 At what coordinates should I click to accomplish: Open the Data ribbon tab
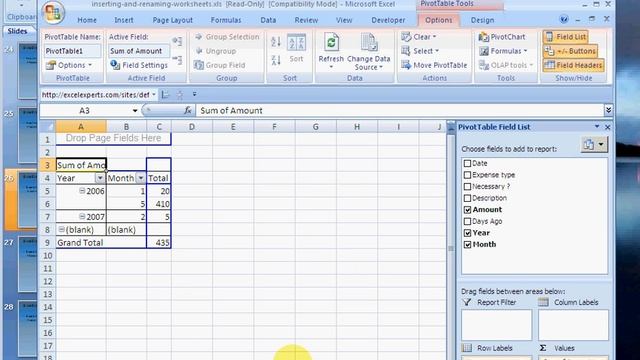(x=268, y=20)
